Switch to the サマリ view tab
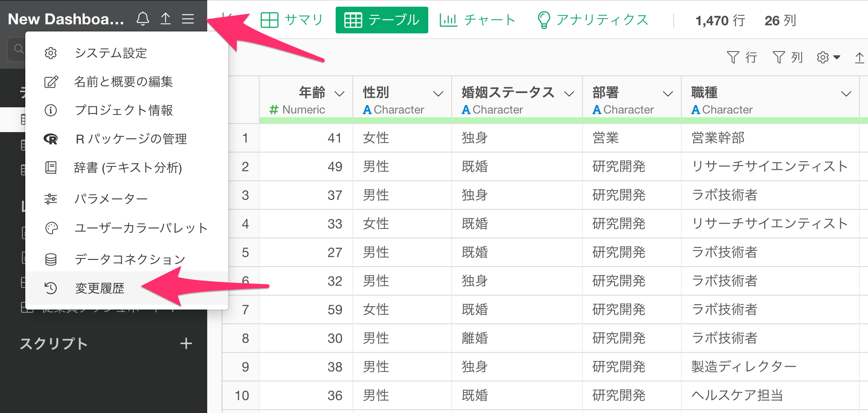 [292, 20]
